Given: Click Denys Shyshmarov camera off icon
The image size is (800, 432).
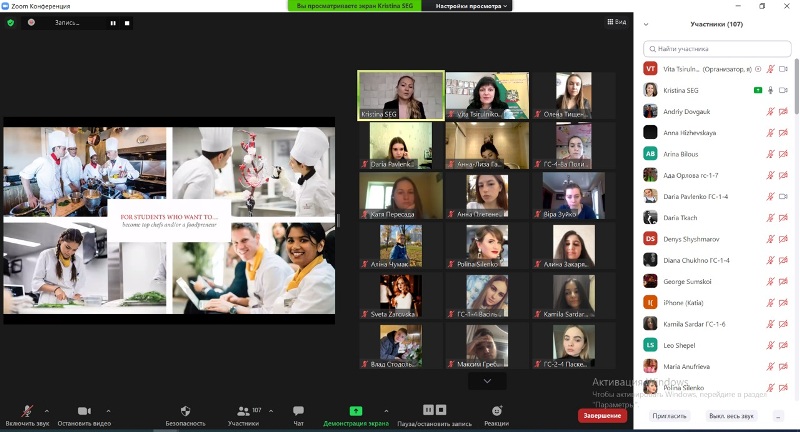Looking at the screenshot, I should click(783, 239).
